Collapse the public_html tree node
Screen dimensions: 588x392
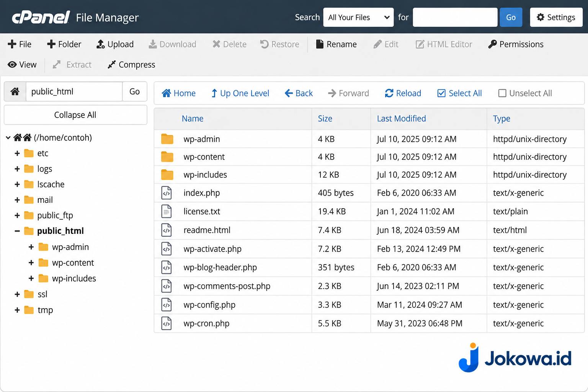tap(17, 231)
